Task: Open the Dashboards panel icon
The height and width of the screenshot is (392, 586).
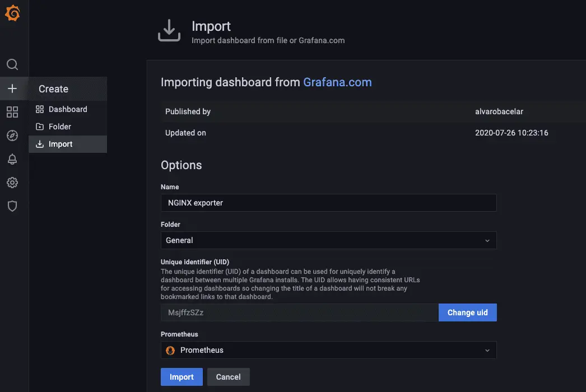Action: click(x=13, y=112)
